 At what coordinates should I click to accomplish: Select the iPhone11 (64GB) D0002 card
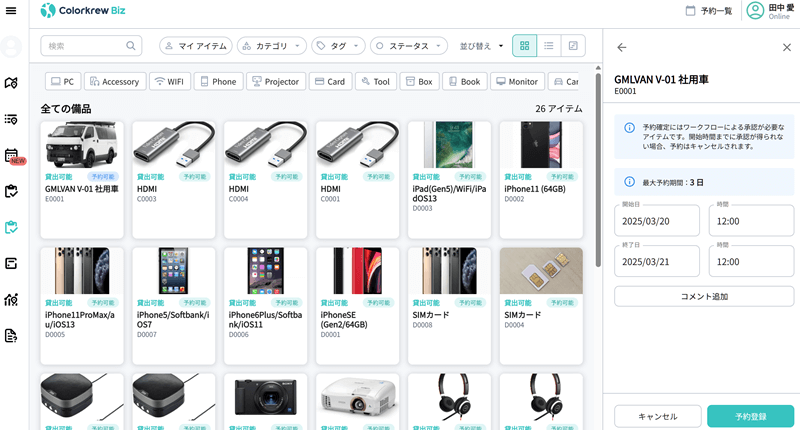[x=541, y=180]
